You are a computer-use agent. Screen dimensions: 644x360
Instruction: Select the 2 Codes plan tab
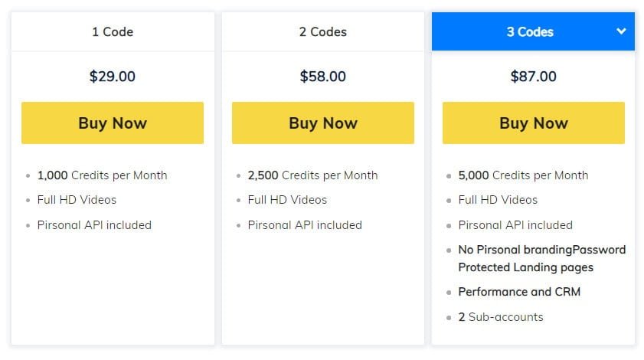tap(322, 32)
